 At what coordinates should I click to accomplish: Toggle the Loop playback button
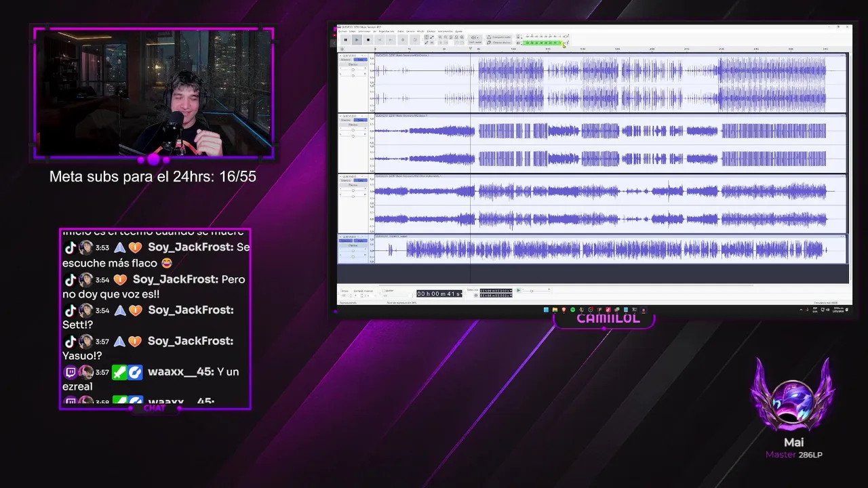click(x=414, y=40)
